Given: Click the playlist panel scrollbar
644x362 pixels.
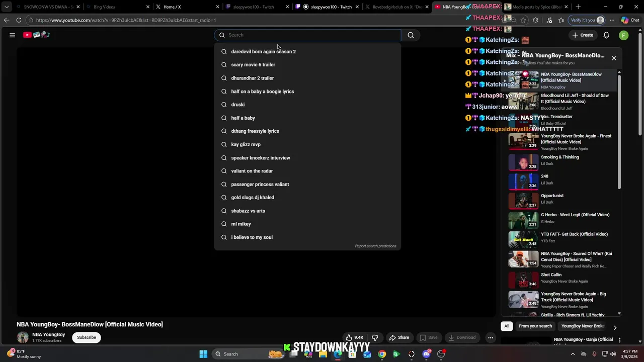Looking at the screenshot, I should 619,131.
